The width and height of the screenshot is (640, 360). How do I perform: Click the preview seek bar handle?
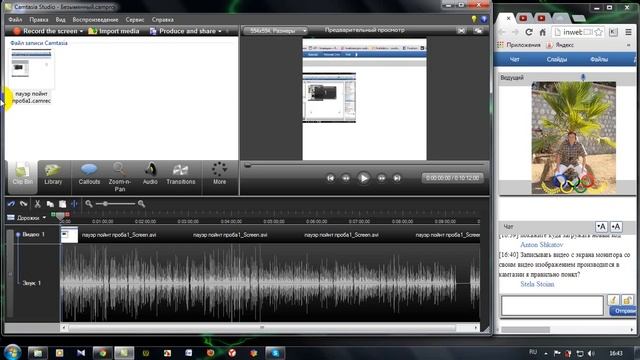(x=247, y=165)
